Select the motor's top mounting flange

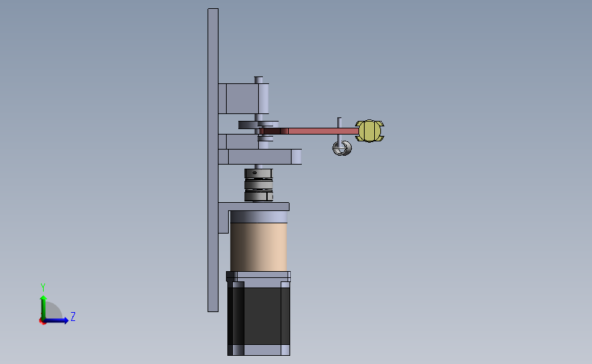259,276
